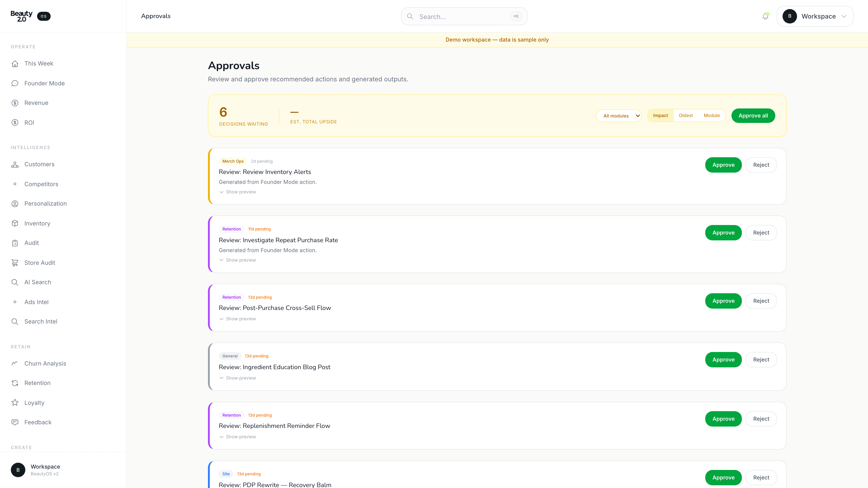Click the '11d pending' label
The width and height of the screenshot is (868, 488).
point(259,229)
